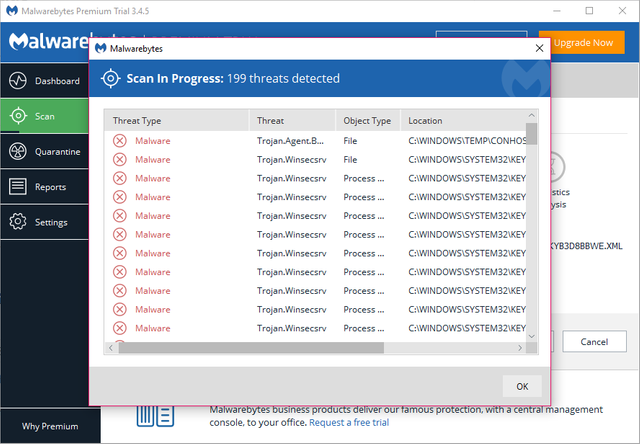
Task: Open the Request a free trial link
Action: click(349, 422)
